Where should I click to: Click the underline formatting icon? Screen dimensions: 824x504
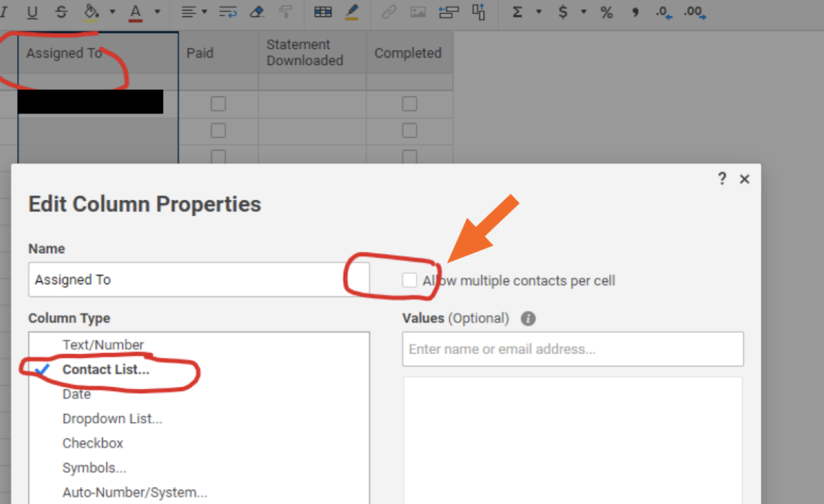click(32, 12)
